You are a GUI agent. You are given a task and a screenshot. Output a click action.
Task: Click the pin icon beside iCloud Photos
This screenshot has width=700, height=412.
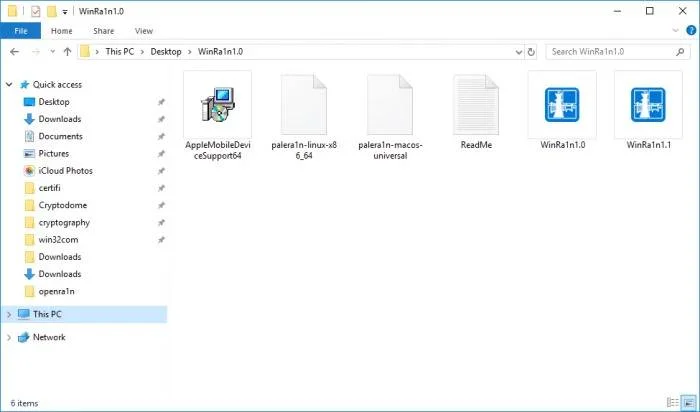(x=161, y=171)
